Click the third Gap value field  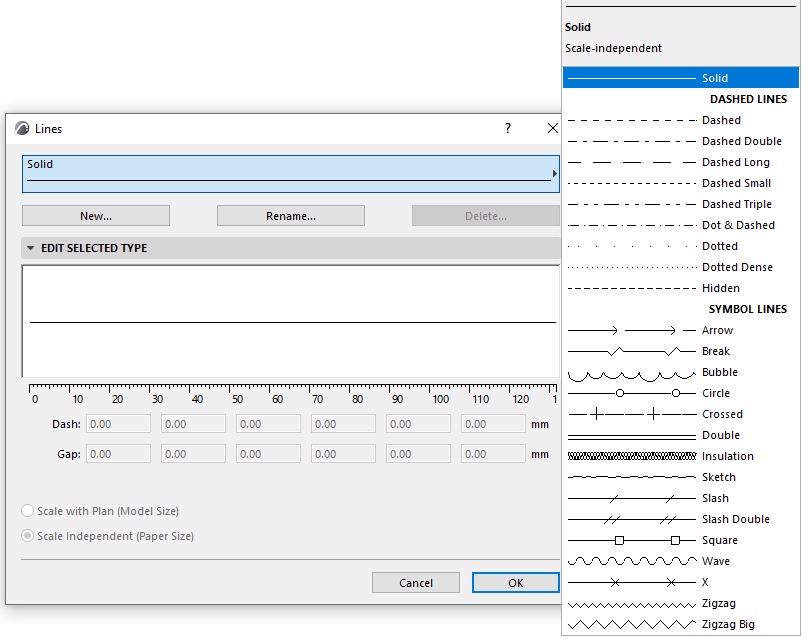268,454
